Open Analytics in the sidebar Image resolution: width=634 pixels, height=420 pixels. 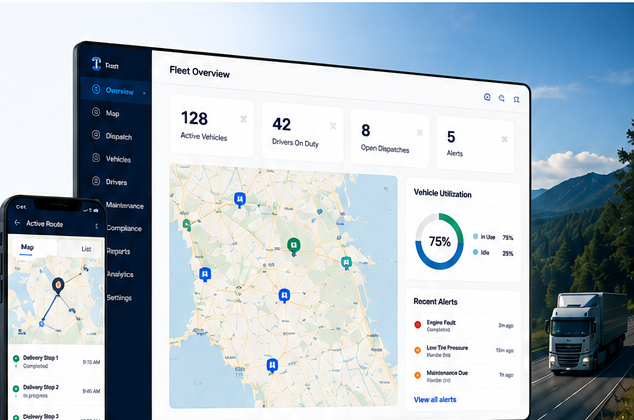[x=120, y=274]
